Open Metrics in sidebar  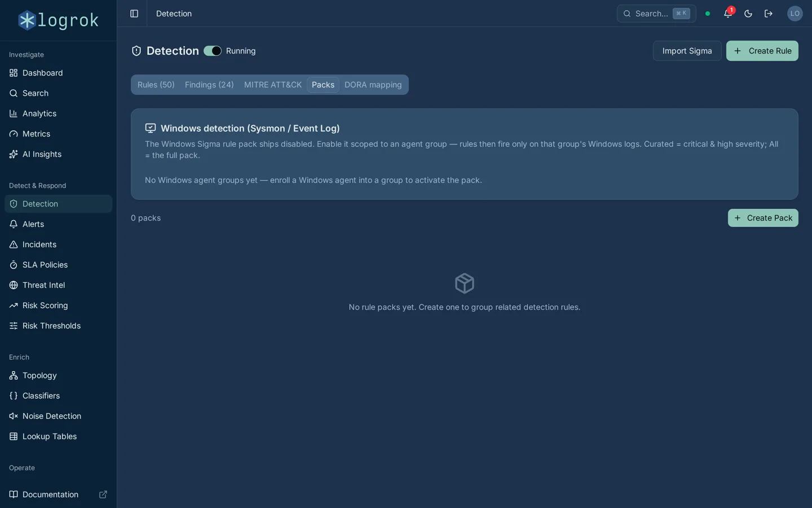click(x=58, y=134)
